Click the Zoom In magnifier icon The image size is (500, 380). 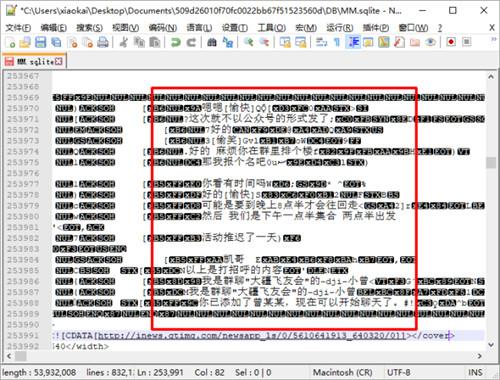[248, 42]
